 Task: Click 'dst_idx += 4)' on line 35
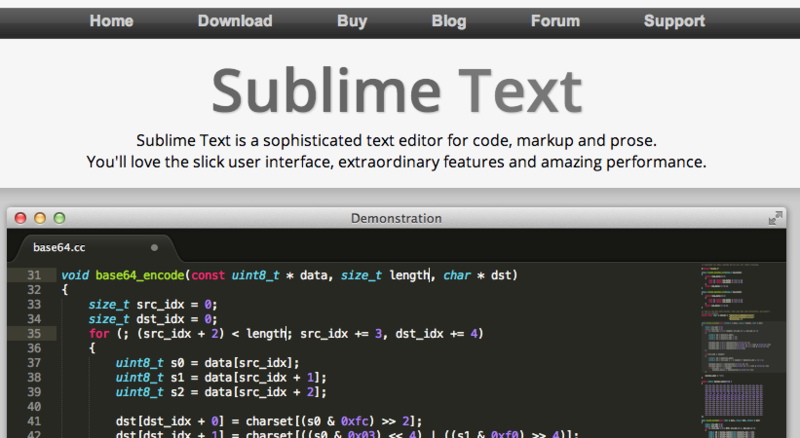(439, 334)
